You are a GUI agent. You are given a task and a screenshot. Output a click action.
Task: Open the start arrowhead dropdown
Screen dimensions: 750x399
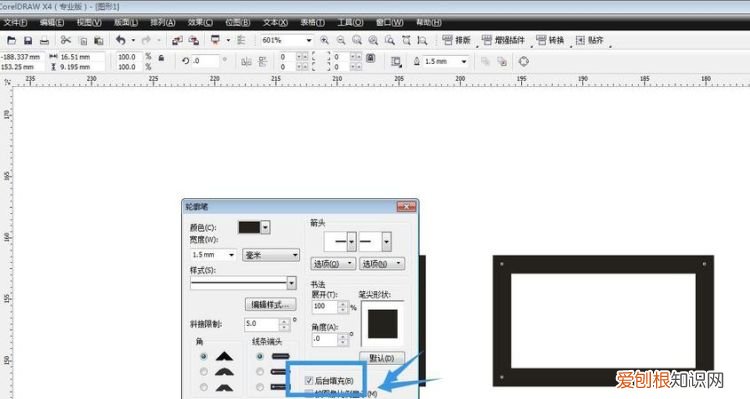pos(352,242)
